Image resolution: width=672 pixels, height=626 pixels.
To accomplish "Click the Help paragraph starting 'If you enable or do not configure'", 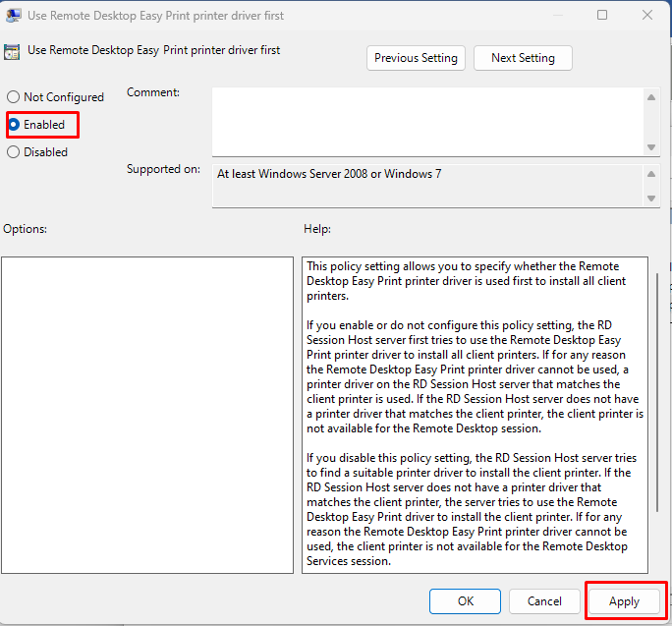I will click(475, 377).
